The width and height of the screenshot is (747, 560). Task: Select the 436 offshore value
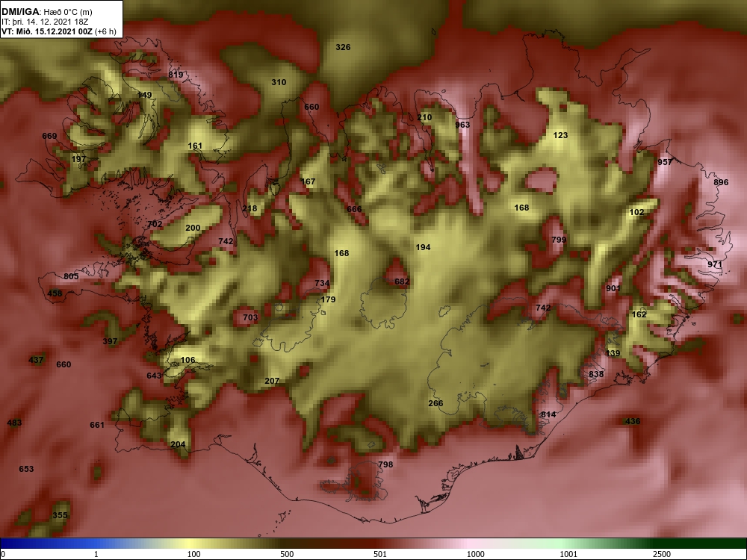[x=633, y=421]
